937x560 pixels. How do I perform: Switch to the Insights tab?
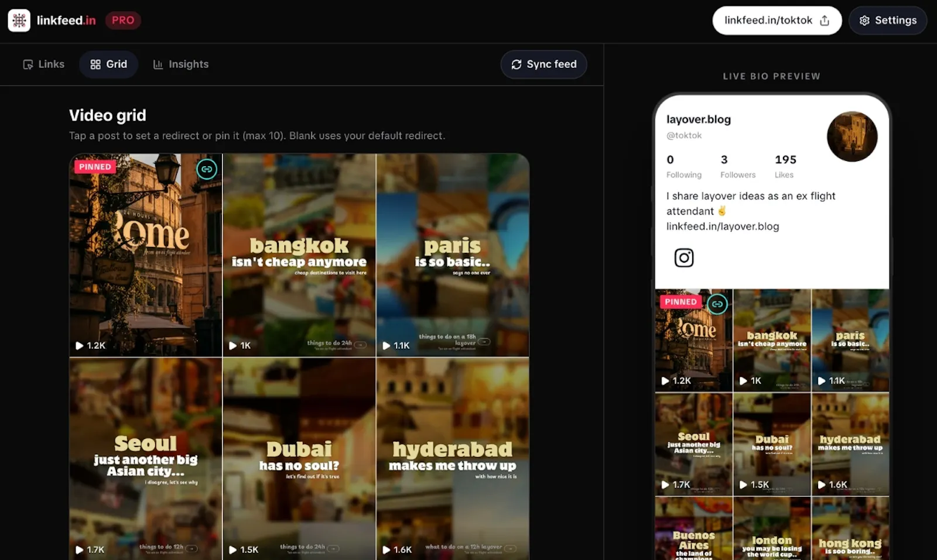tap(181, 64)
